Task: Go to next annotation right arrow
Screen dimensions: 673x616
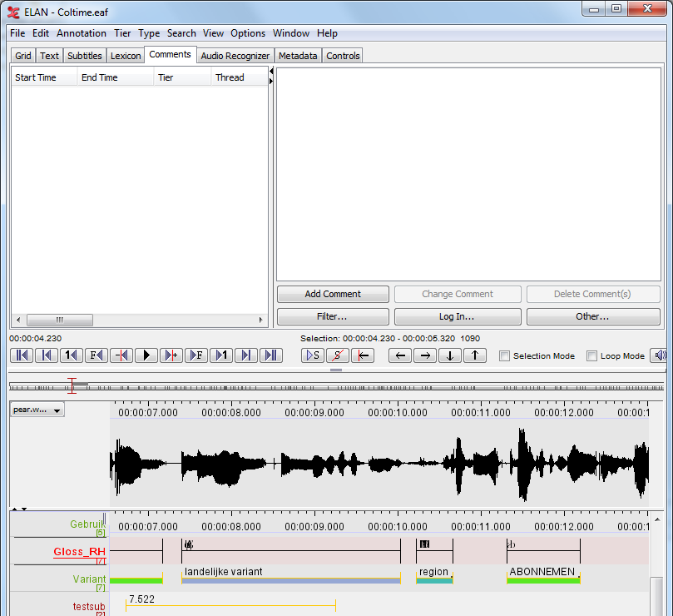Action: [425, 355]
